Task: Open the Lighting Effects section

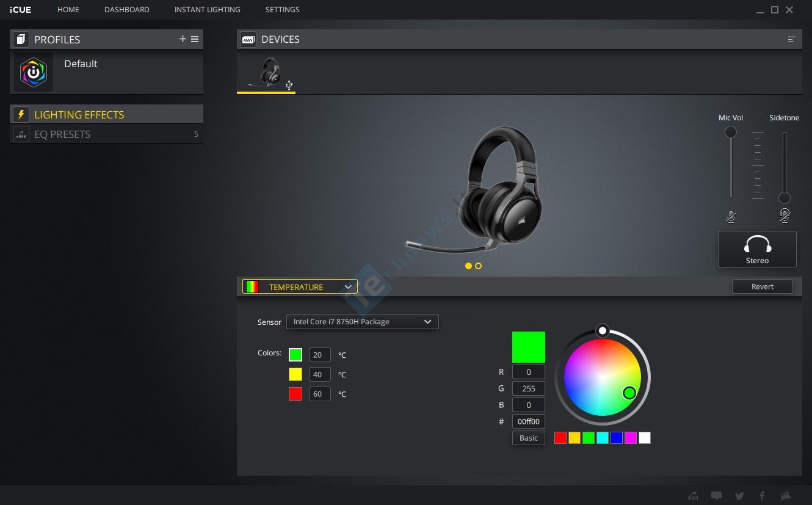Action: tap(107, 114)
